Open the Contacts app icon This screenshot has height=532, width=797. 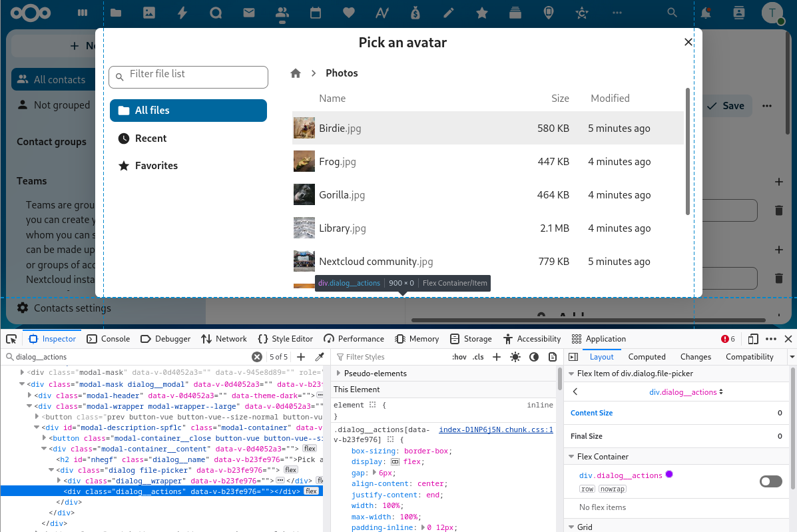coord(282,13)
